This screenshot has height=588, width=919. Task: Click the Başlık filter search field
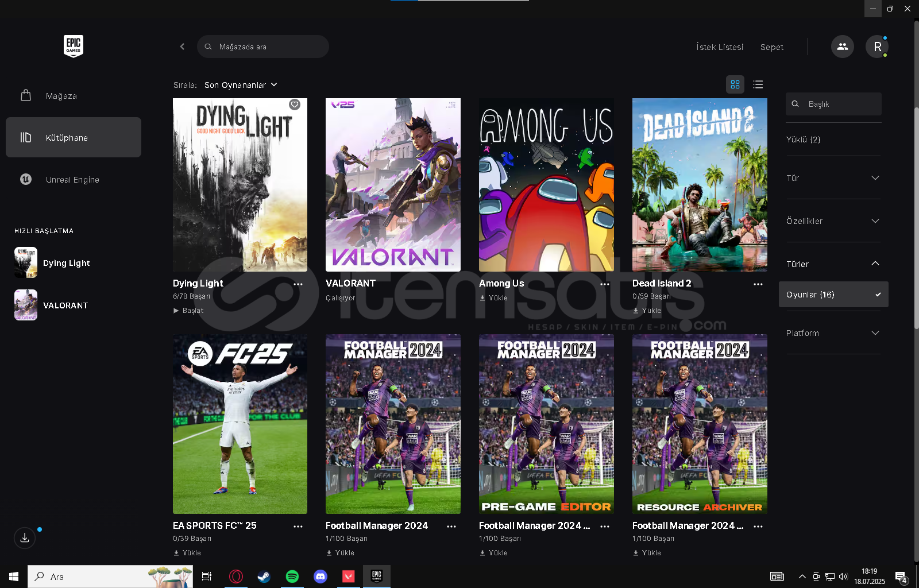(833, 104)
